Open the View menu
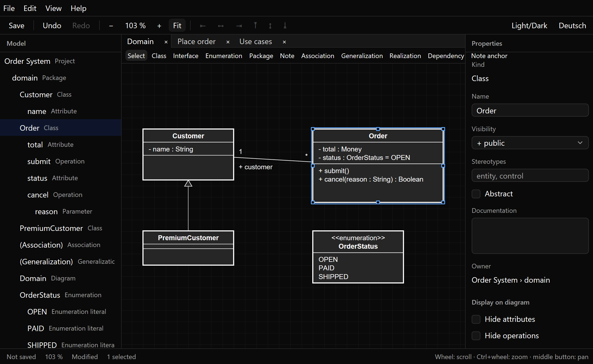The image size is (593, 364). 53,8
